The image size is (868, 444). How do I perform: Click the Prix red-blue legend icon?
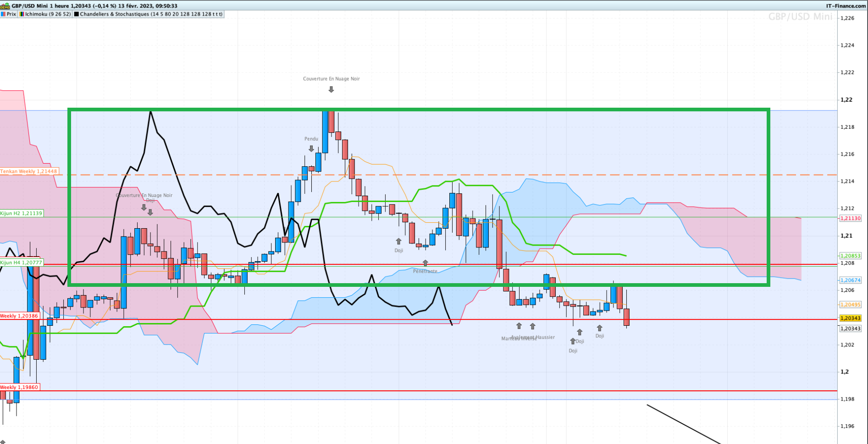tap(3, 14)
